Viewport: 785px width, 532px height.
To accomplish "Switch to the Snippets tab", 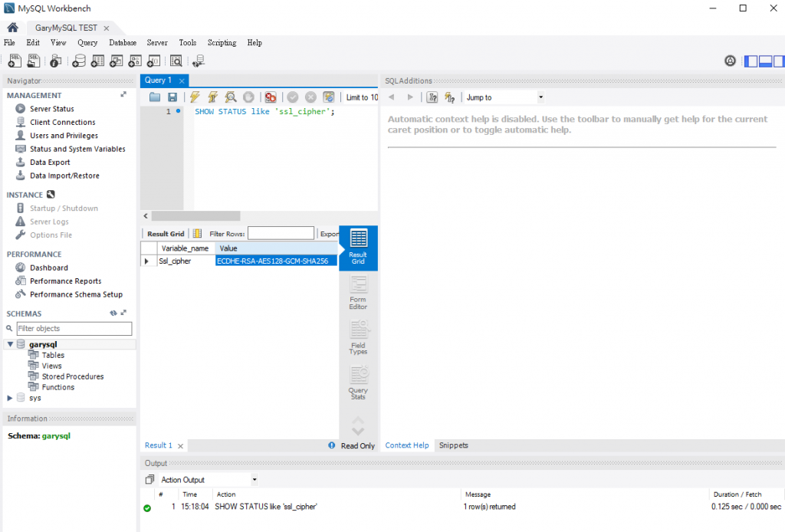I will point(454,445).
